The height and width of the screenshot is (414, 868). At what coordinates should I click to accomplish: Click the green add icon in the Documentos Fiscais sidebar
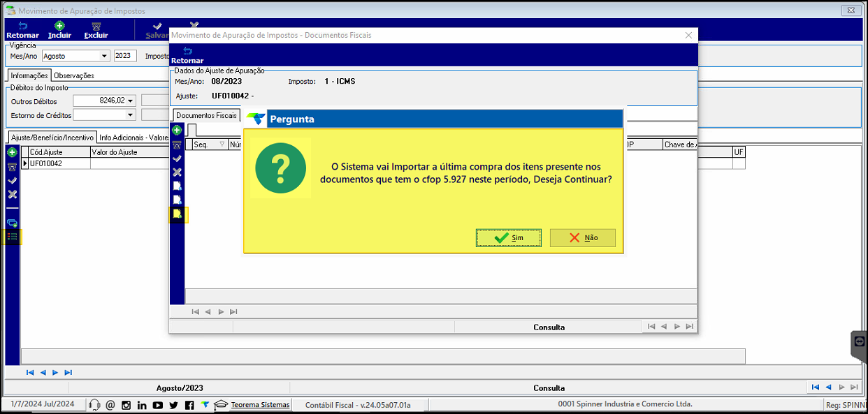click(x=177, y=130)
